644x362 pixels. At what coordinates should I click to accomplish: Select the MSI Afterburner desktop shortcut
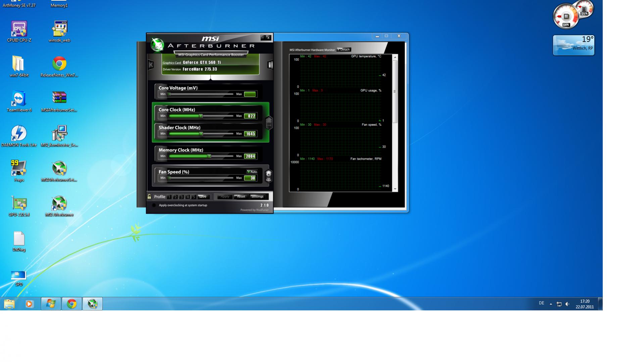(x=59, y=206)
